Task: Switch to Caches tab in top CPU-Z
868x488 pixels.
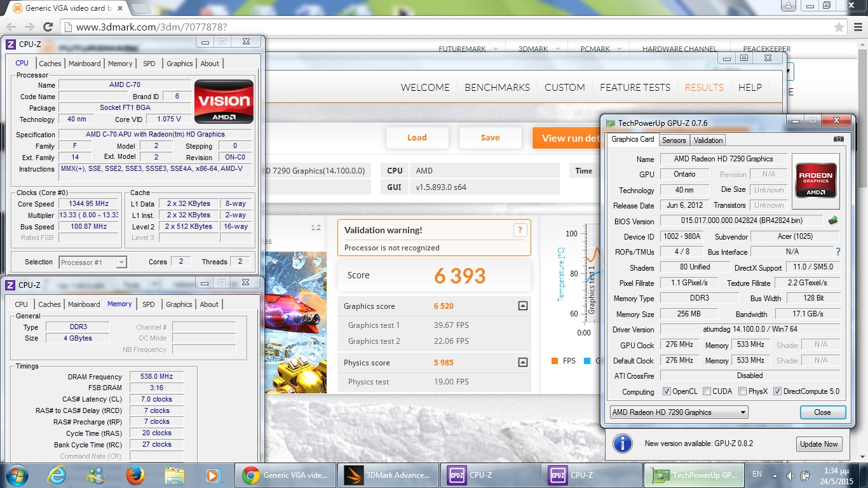Action: (50, 64)
